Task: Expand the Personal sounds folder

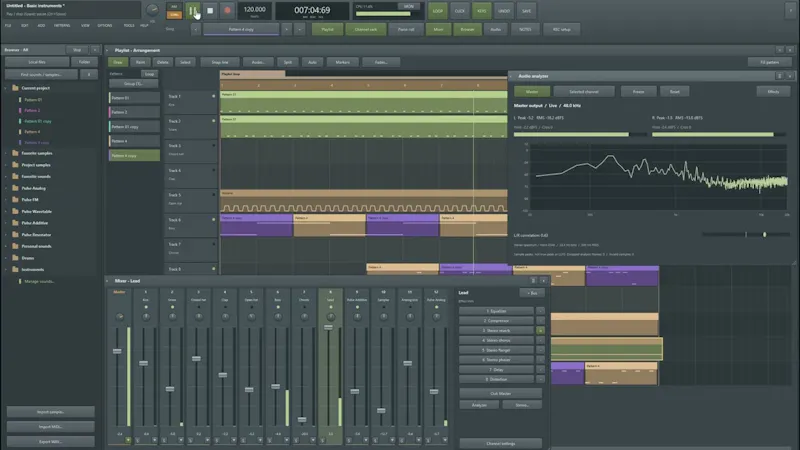Action: 6,246
